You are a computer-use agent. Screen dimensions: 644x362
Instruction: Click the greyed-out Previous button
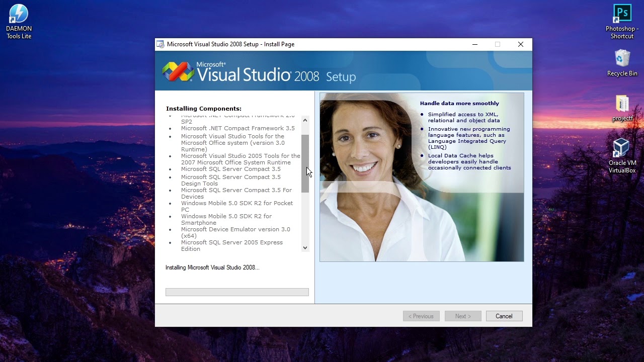point(421,316)
